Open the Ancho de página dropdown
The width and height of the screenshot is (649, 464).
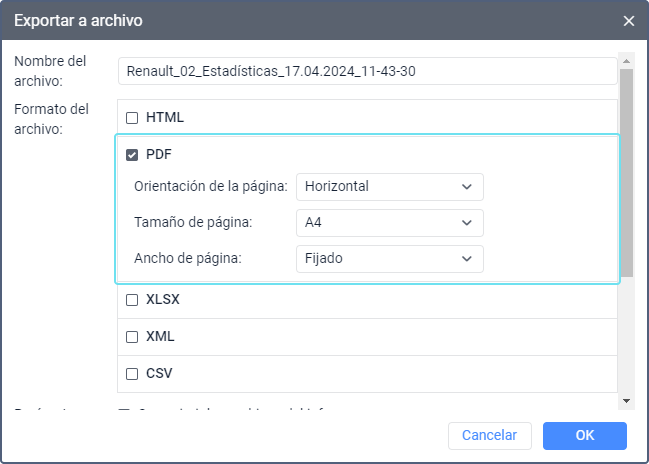(x=389, y=259)
